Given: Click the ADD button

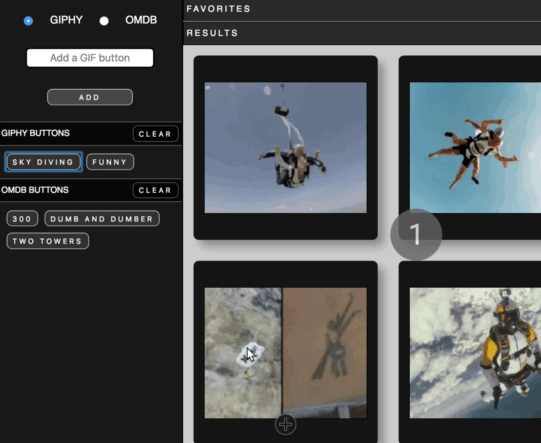Looking at the screenshot, I should [x=90, y=97].
